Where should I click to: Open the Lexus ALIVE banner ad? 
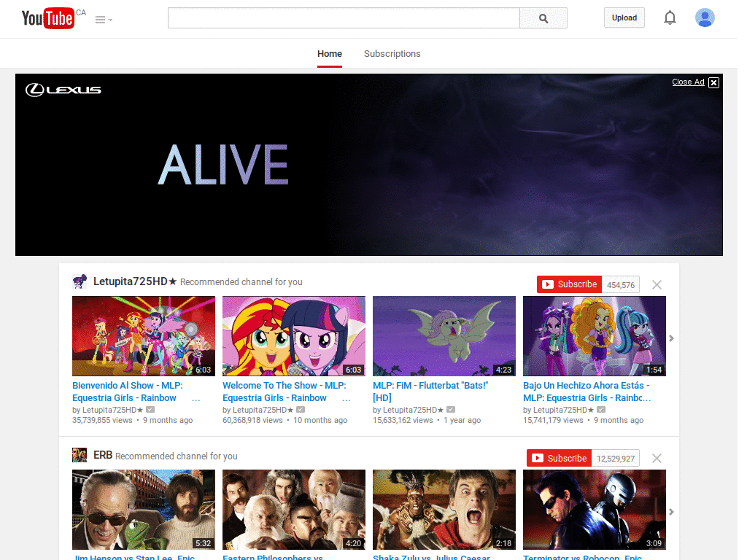click(x=368, y=165)
